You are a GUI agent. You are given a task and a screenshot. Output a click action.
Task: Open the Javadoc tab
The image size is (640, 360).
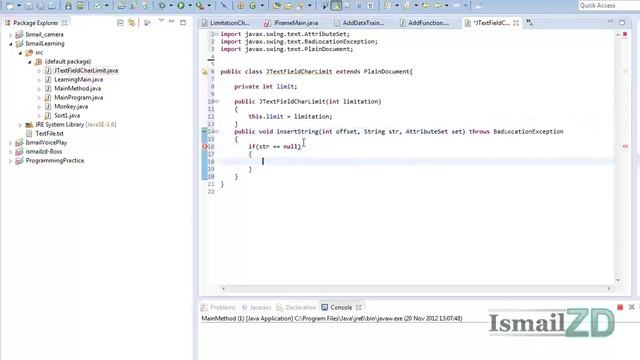(x=257, y=307)
